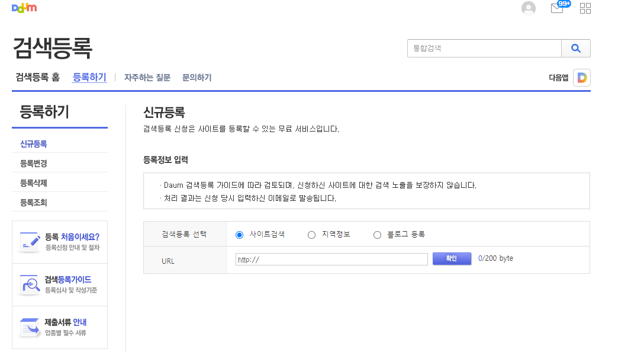Click the 0/200 byte counter text
The image size is (644, 352).
coord(496,258)
